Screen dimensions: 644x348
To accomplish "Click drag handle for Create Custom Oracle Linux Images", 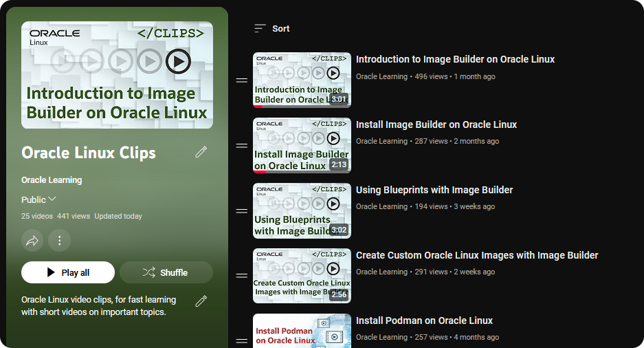I will point(242,276).
